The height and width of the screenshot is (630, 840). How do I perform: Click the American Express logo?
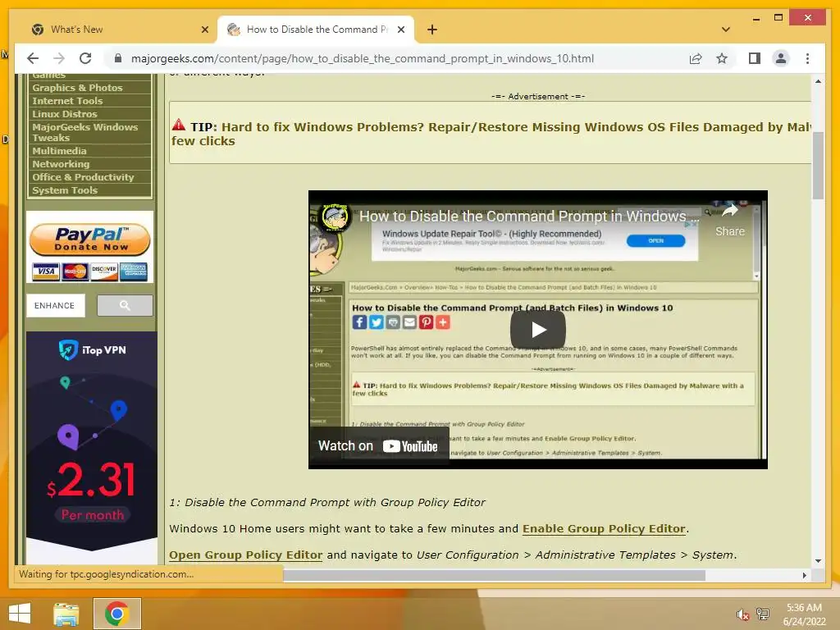point(134,272)
